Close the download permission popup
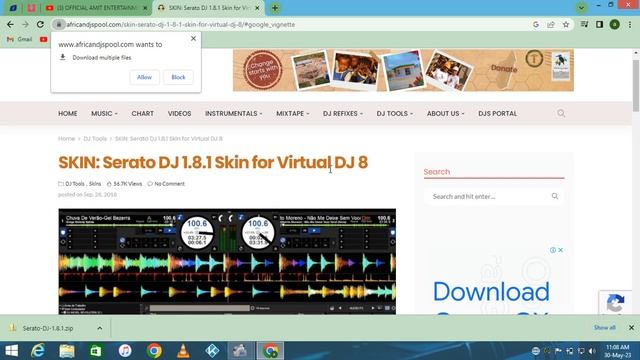The image size is (640, 360). (193, 38)
